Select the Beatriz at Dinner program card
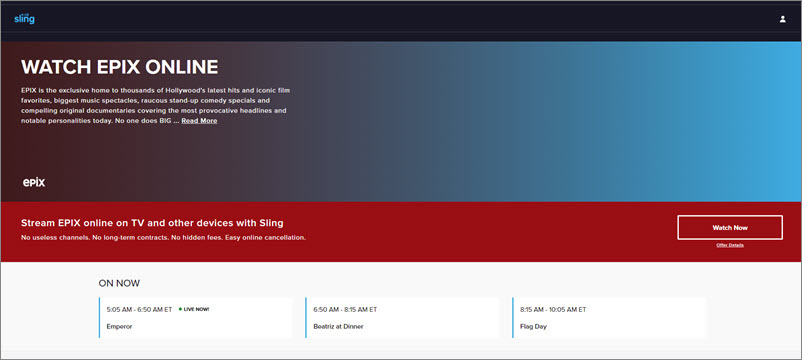802x360 pixels. pyautogui.click(x=402, y=318)
